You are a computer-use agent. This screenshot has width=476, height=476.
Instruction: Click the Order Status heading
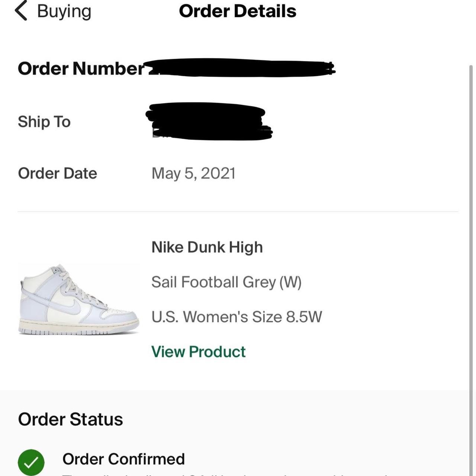pos(70,419)
